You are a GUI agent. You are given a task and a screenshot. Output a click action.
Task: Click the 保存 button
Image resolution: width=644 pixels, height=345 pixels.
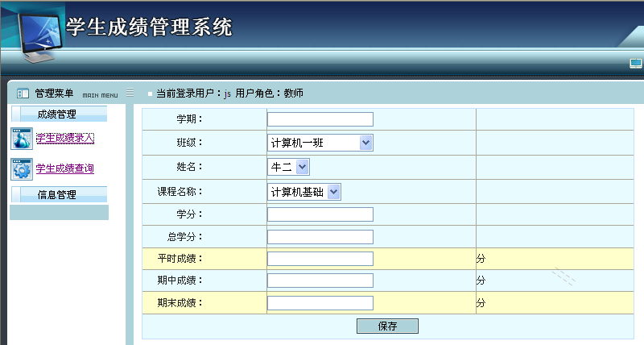387,326
